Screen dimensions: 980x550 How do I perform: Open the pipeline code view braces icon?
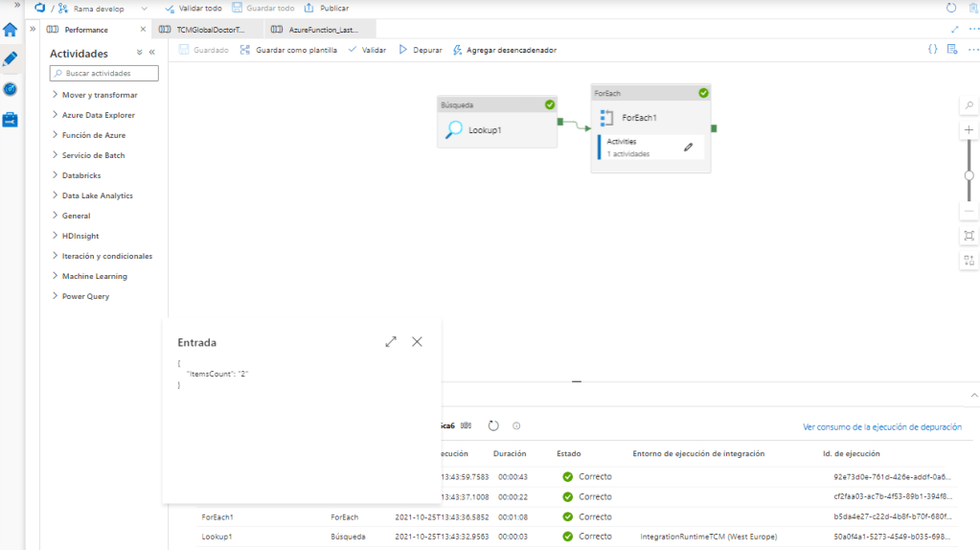pyautogui.click(x=932, y=49)
